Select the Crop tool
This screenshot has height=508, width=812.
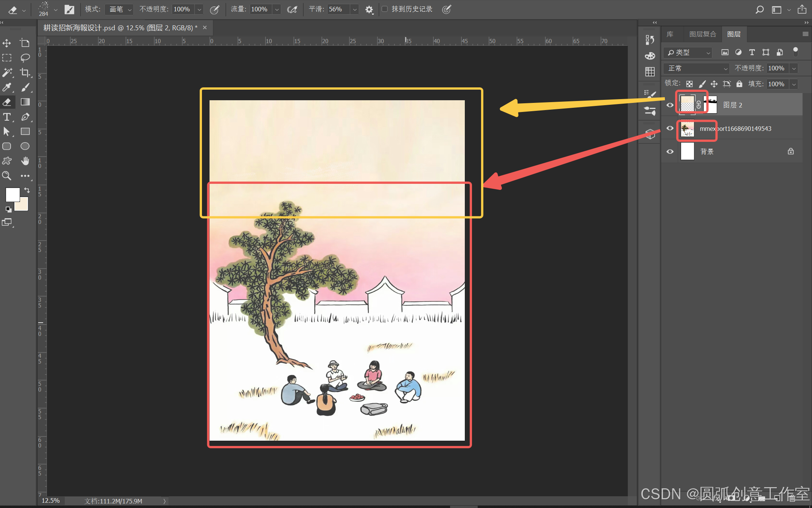point(25,72)
